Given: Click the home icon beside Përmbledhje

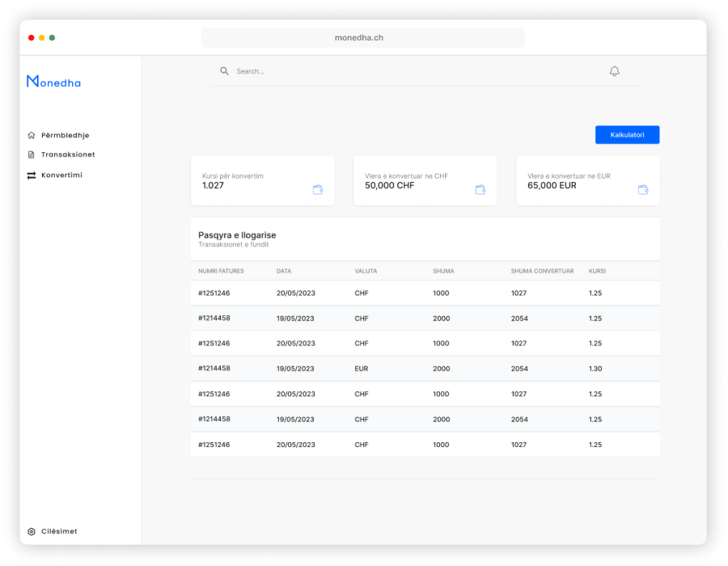Looking at the screenshot, I should coord(32,135).
